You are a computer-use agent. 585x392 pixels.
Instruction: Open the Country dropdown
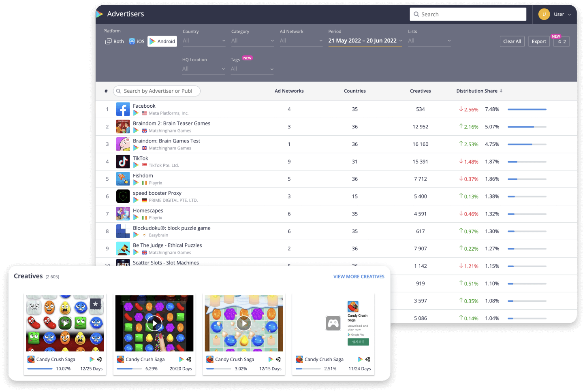(x=204, y=41)
